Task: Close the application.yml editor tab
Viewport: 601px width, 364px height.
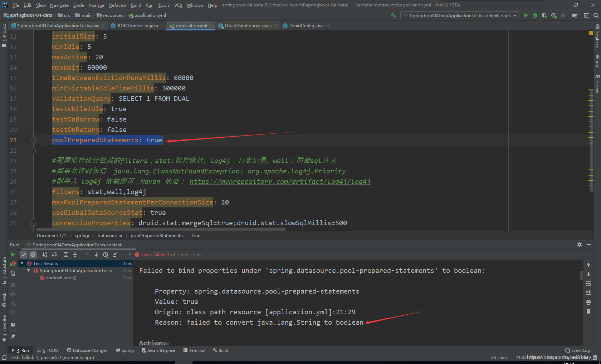Action: [x=211, y=25]
